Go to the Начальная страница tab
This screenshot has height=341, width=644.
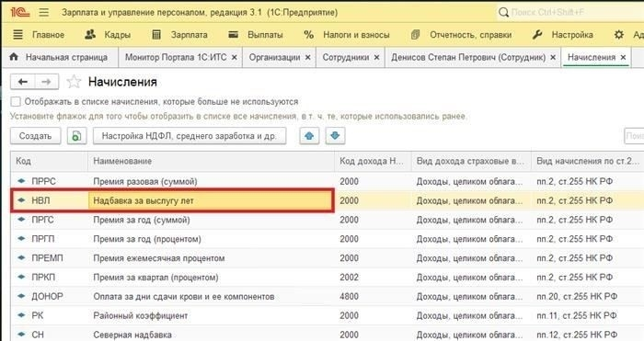(x=59, y=58)
